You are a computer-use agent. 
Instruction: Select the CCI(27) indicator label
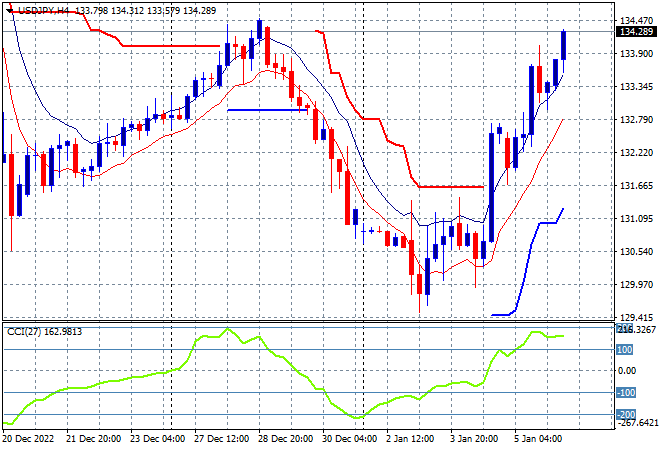24,332
